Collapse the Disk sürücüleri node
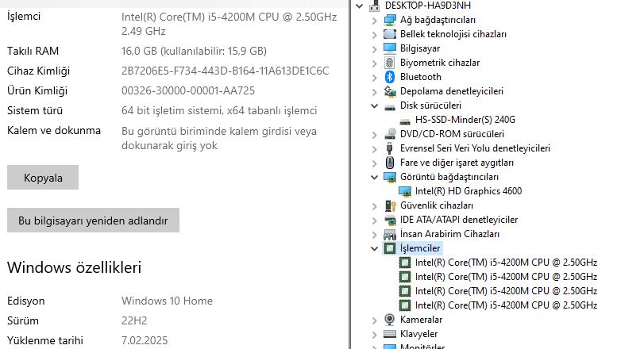 374,105
